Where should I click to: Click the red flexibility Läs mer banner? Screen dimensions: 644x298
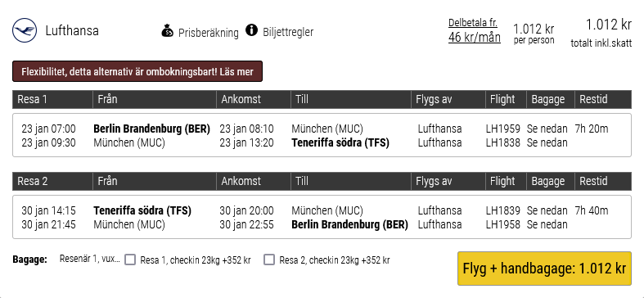click(137, 71)
